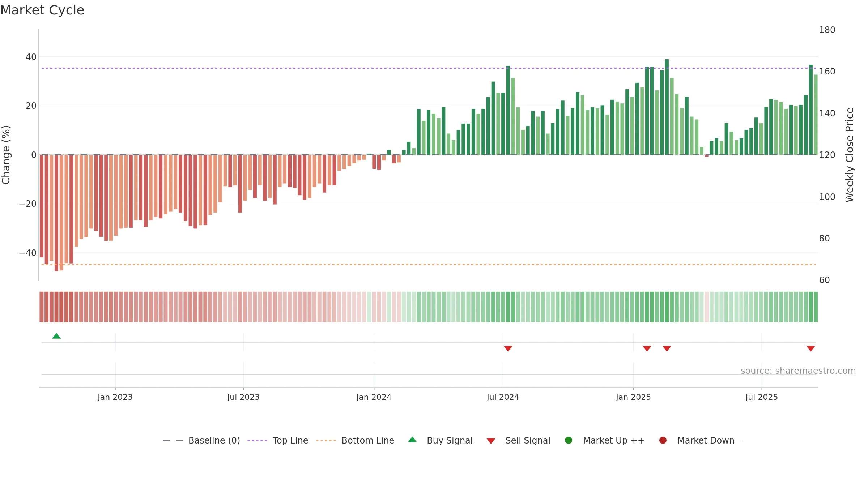868x488 pixels.
Task: Click the purple dotted top line on chart
Action: (429, 68)
